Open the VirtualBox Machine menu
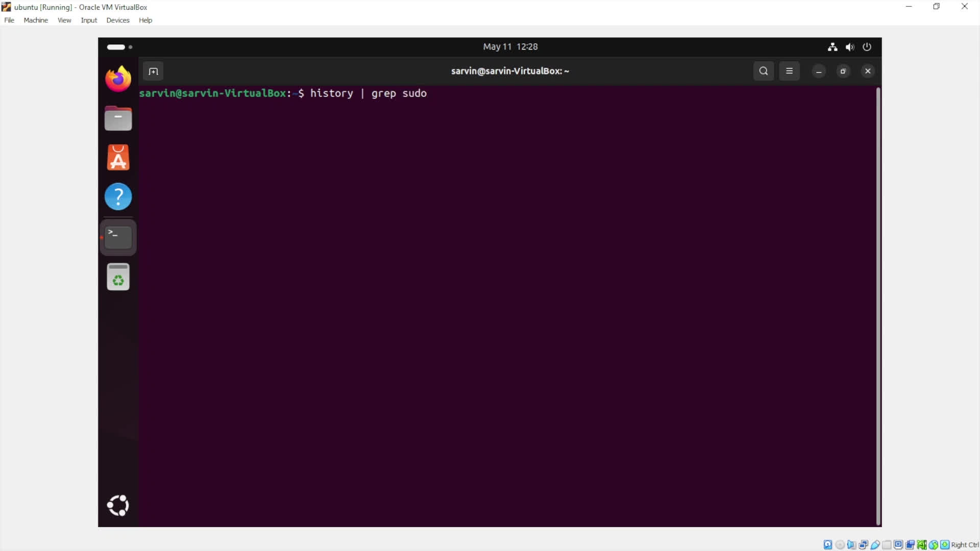The height and width of the screenshot is (551, 980). tap(36, 20)
